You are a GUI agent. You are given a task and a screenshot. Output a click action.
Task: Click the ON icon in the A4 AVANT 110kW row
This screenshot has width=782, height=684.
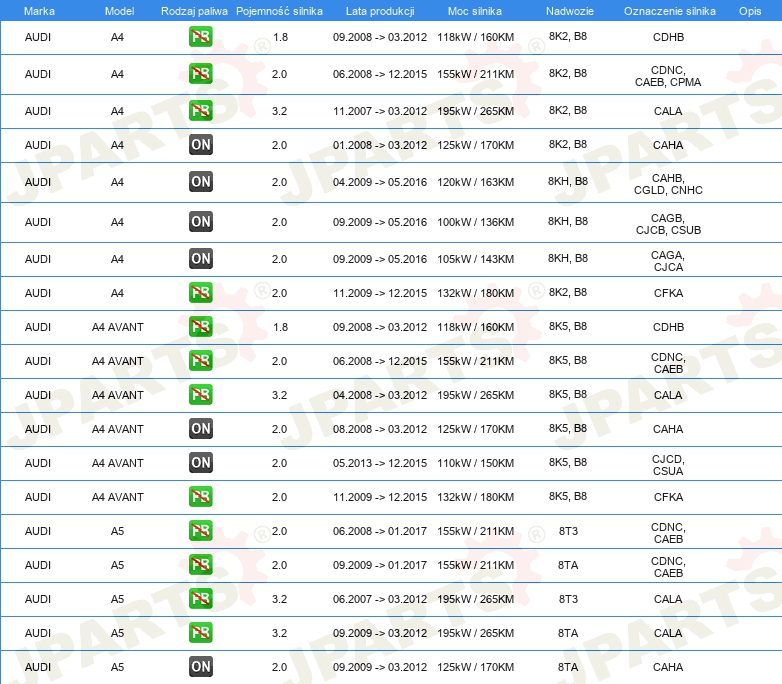pyautogui.click(x=200, y=462)
